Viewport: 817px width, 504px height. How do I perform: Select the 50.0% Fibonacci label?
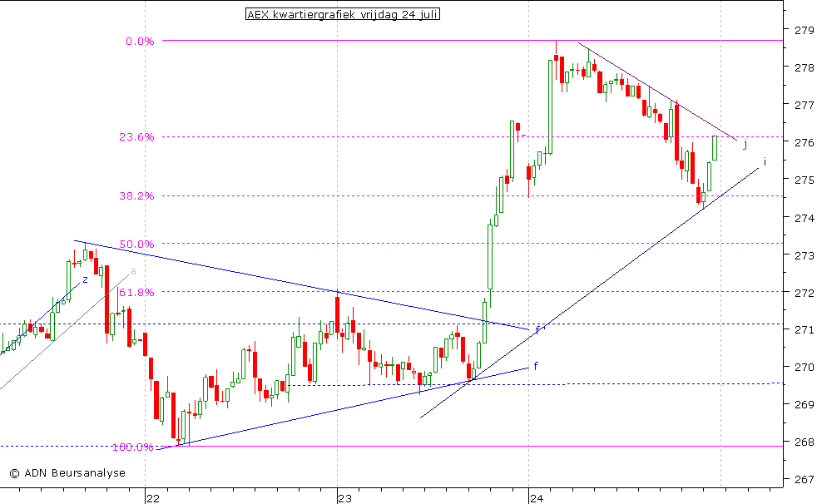coord(136,245)
